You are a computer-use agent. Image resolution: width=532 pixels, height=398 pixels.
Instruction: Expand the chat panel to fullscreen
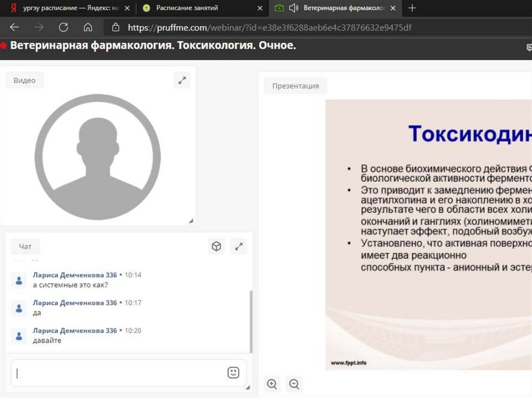tap(239, 246)
